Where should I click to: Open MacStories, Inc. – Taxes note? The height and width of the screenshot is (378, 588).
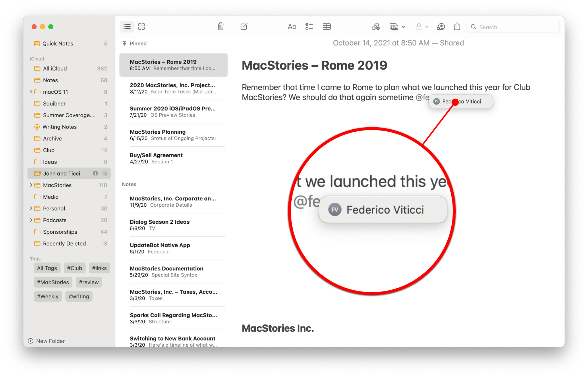pyautogui.click(x=173, y=295)
